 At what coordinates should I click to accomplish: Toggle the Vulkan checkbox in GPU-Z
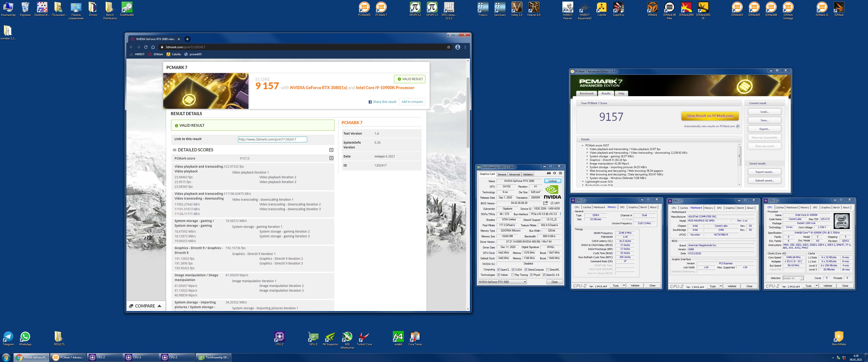pyautogui.click(x=498, y=275)
